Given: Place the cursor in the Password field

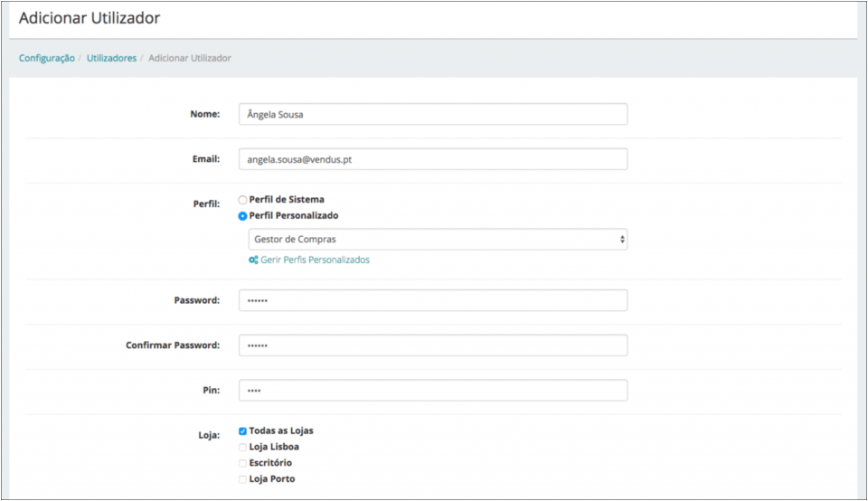Looking at the screenshot, I should (x=432, y=300).
